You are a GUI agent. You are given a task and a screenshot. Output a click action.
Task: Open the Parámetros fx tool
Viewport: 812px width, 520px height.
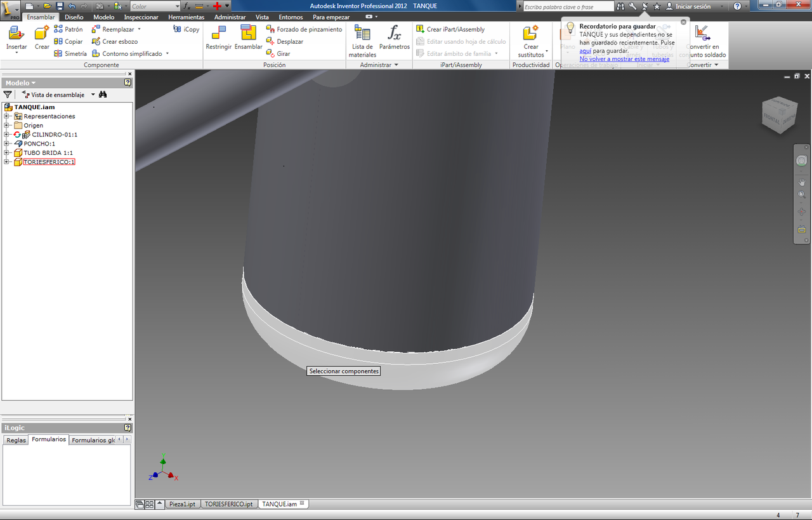click(x=395, y=37)
